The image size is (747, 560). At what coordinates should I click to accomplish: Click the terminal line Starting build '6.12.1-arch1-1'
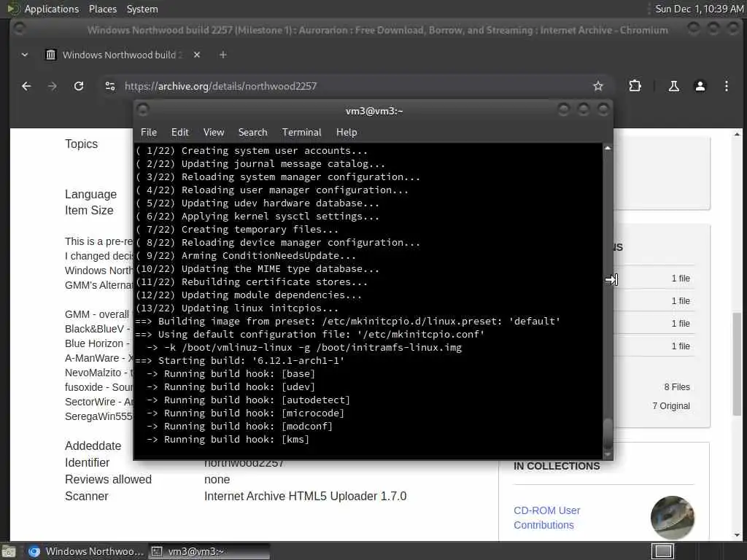[239, 361]
